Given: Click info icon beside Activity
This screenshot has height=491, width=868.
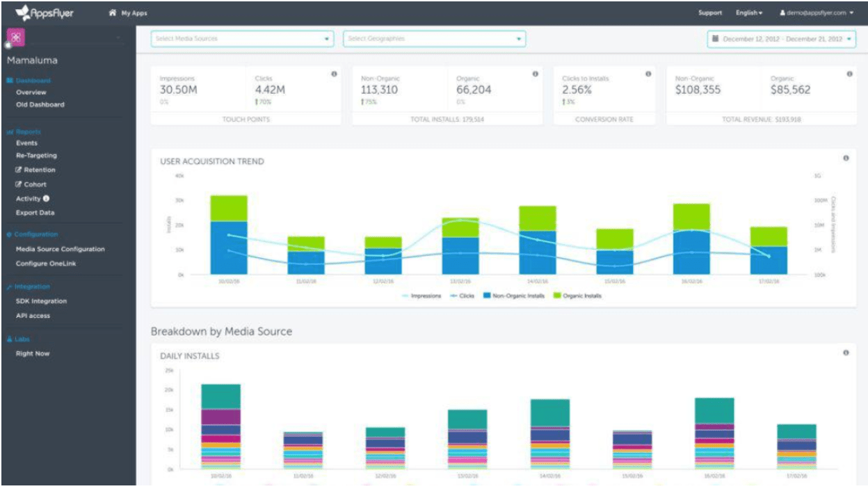Looking at the screenshot, I should point(46,199).
